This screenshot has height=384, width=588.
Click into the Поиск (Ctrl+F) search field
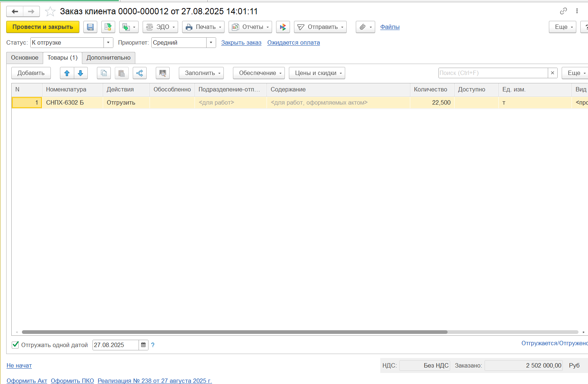point(493,73)
